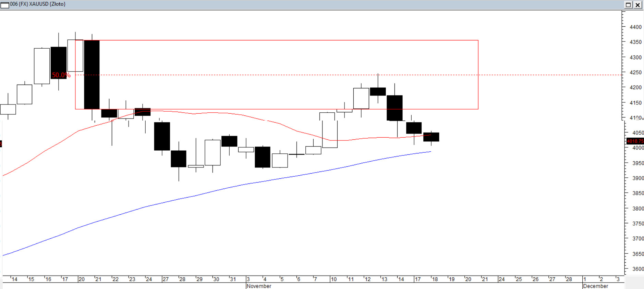This screenshot has width=644, height=289.
Task: Click the XAUUSD (Złoto) window title text
Action: (38, 4)
